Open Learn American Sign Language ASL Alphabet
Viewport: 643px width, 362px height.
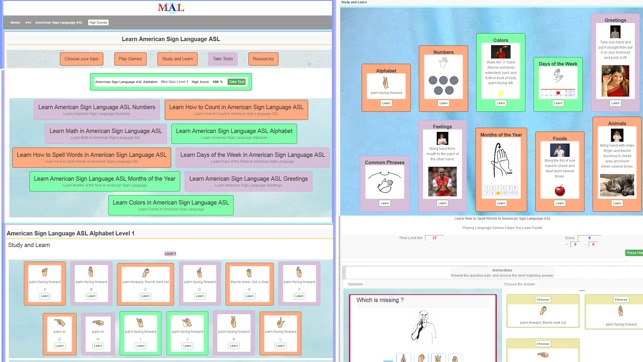click(x=234, y=133)
